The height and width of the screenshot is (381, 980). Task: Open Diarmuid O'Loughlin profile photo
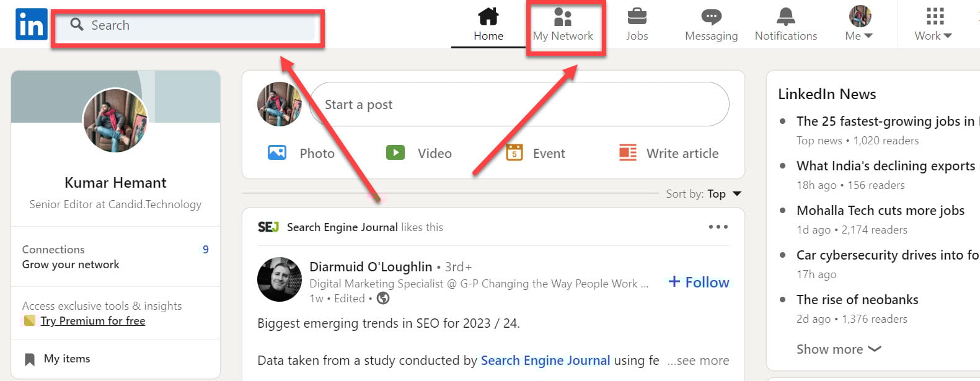[x=280, y=279]
